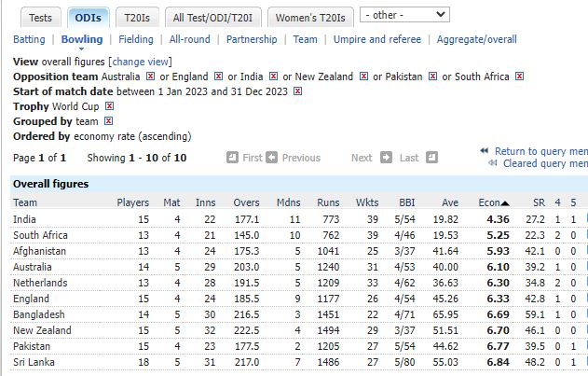Viewport: 588px width, 376px height.
Task: Go to Fielding records
Action: pyautogui.click(x=136, y=39)
